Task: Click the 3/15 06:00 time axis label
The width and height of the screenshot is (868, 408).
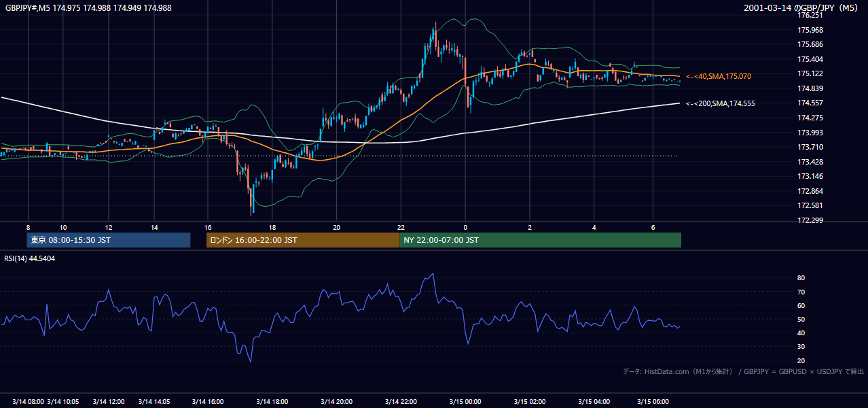Action: click(x=653, y=401)
